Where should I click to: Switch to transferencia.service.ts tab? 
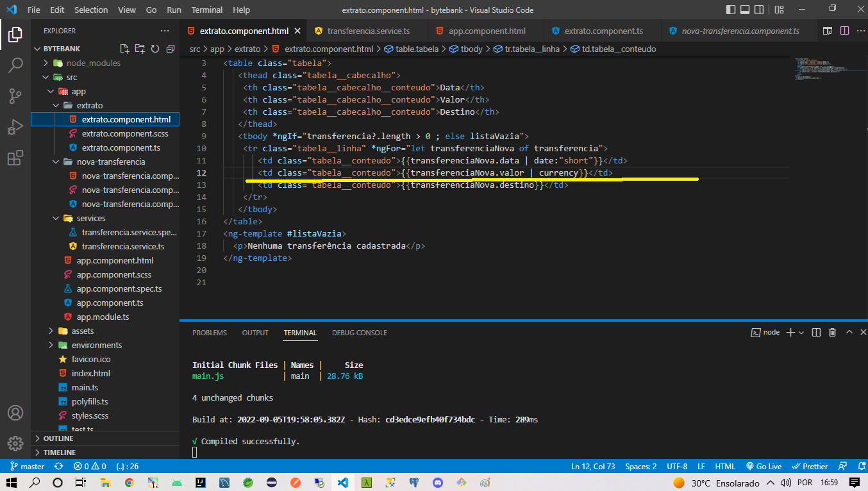click(x=369, y=31)
